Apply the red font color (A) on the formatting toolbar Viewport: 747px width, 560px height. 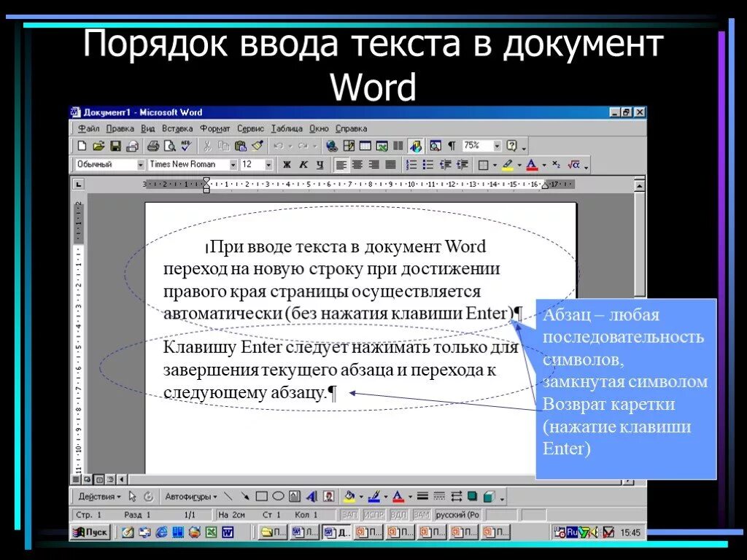532,165
